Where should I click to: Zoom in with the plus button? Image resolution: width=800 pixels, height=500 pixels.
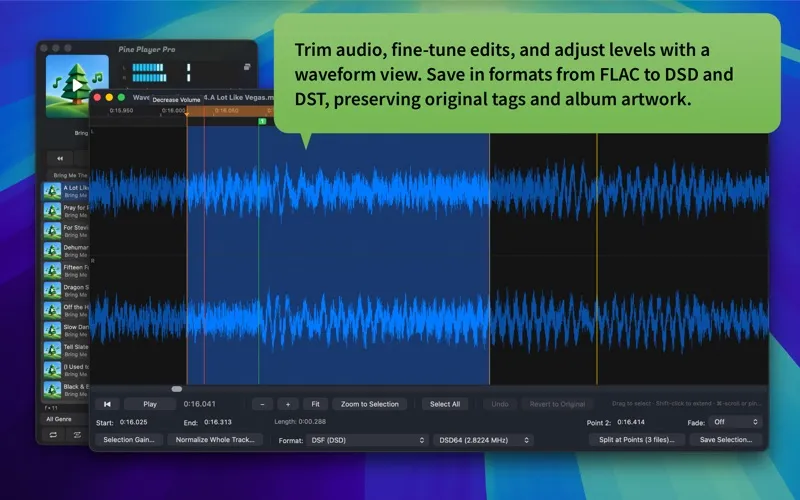[288, 404]
